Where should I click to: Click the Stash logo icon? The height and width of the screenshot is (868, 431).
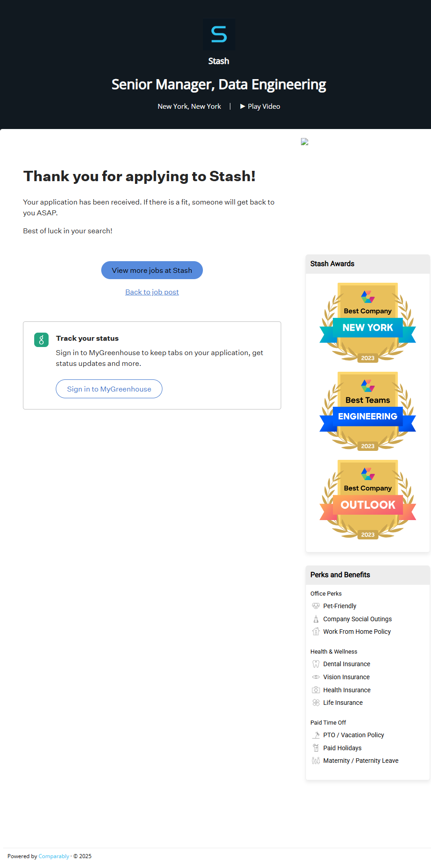219,35
